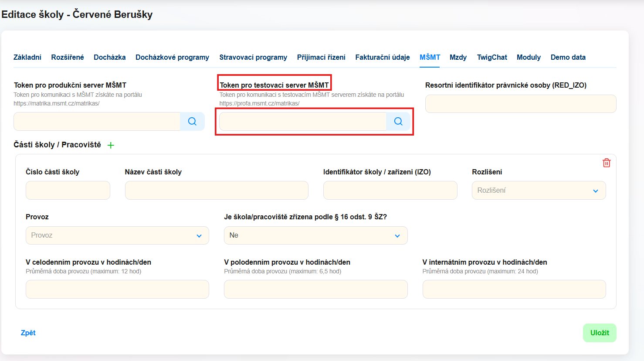This screenshot has width=644, height=361.
Task: Click search icon for production MŠMT token
Action: pos(192,122)
